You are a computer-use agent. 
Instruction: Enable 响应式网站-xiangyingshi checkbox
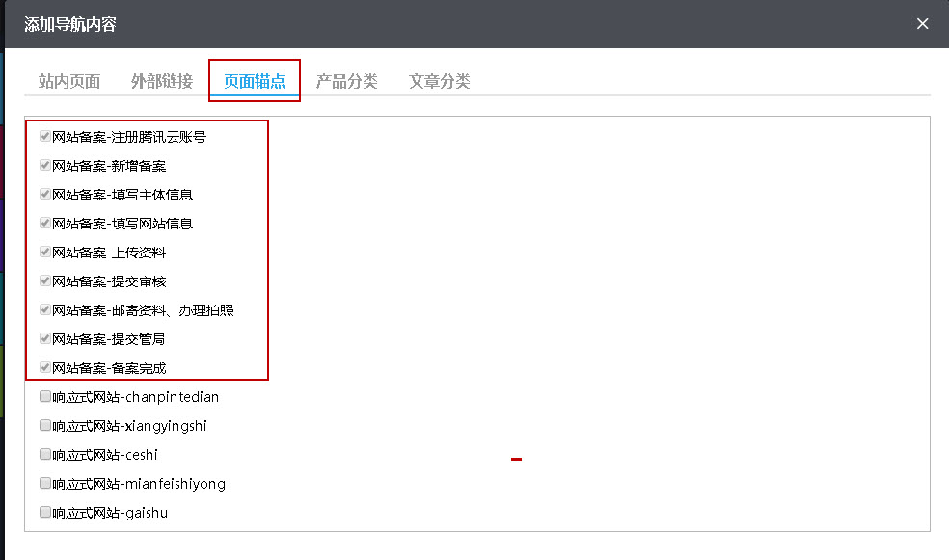pyautogui.click(x=45, y=425)
